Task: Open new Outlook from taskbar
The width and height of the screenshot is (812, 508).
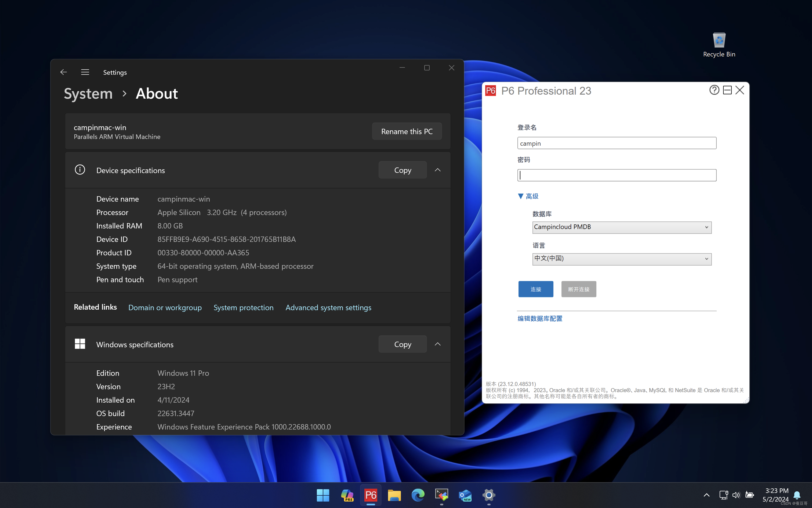Action: tap(465, 495)
